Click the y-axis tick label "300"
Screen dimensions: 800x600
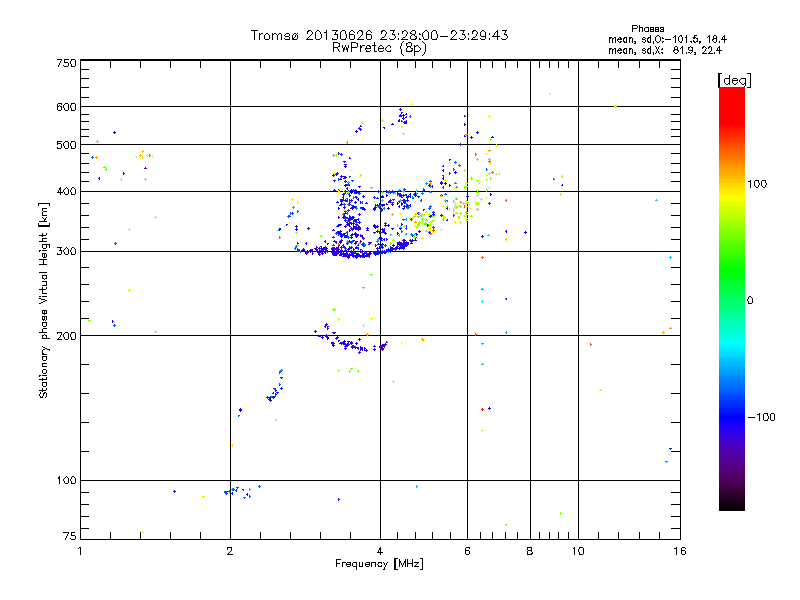(x=66, y=252)
